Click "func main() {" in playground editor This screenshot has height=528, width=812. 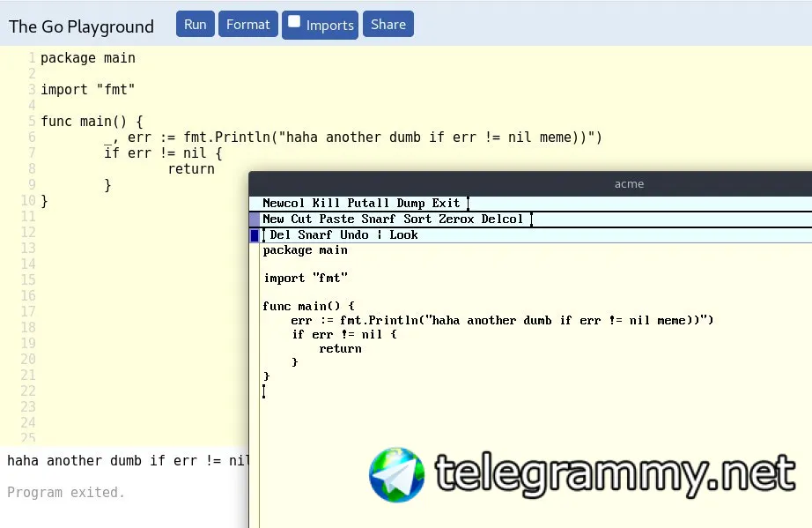[x=92, y=122]
